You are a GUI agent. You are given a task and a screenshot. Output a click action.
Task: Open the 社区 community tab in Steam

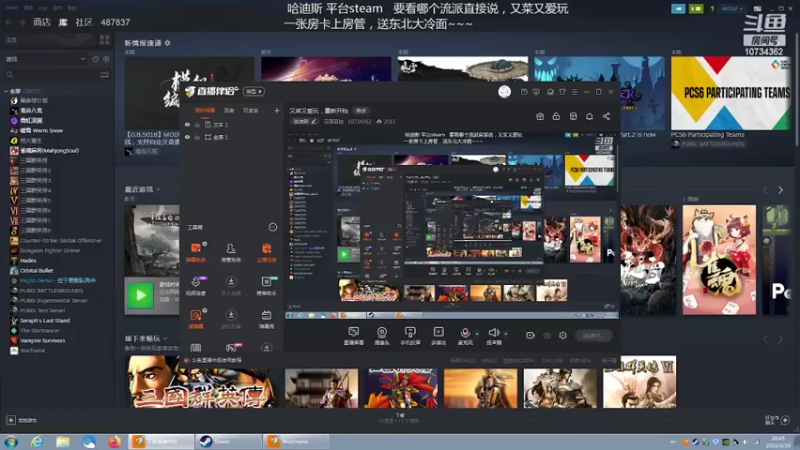[x=84, y=22]
